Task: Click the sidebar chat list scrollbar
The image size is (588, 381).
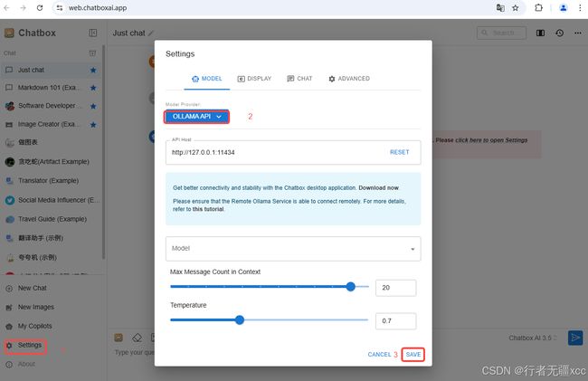Action: 103,152
